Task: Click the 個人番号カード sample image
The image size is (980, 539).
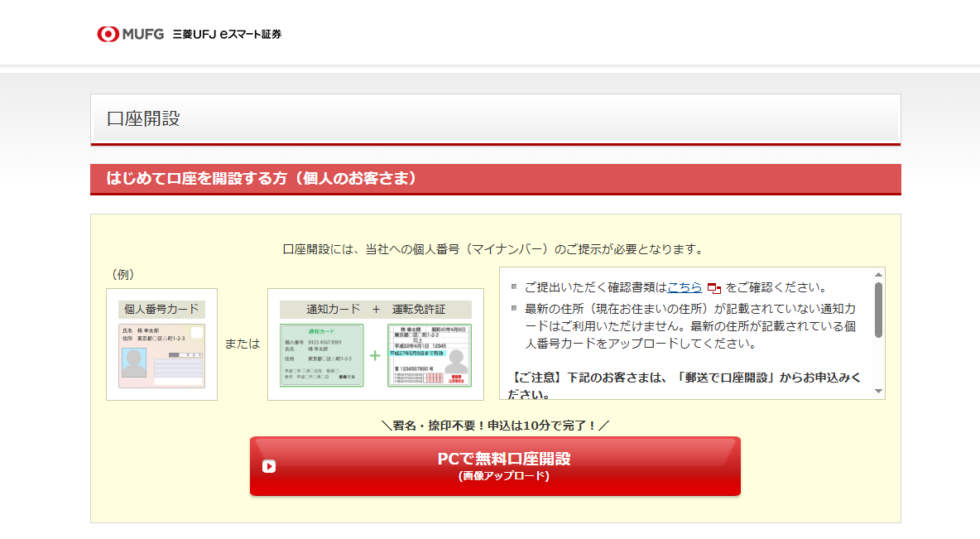Action: (x=162, y=356)
